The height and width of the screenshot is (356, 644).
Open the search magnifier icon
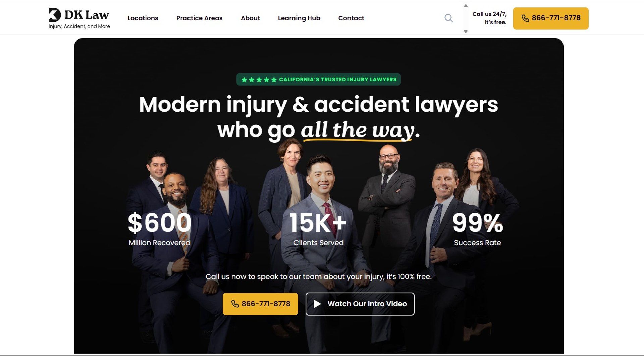pos(448,18)
